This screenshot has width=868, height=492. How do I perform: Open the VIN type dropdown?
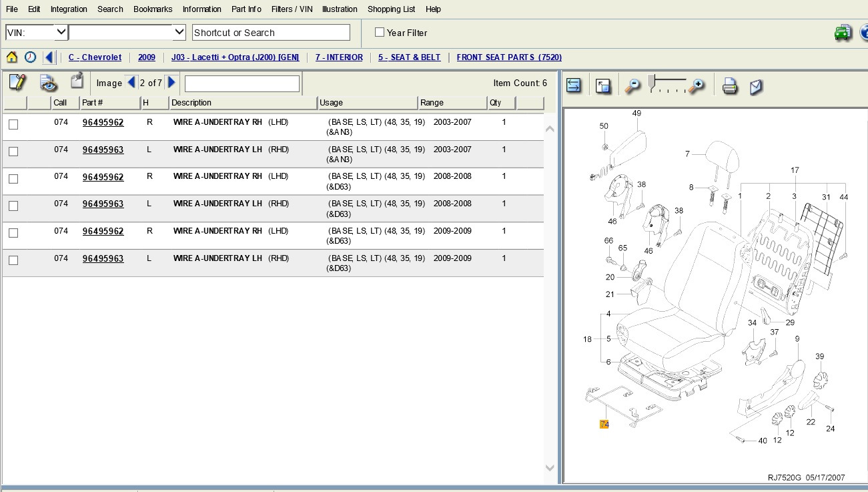pos(61,32)
